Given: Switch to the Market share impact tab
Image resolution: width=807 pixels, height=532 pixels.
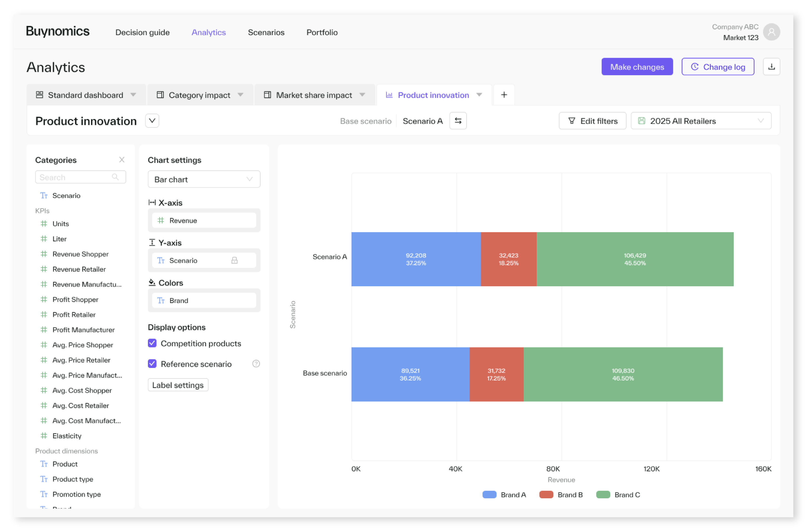Looking at the screenshot, I should (x=314, y=95).
